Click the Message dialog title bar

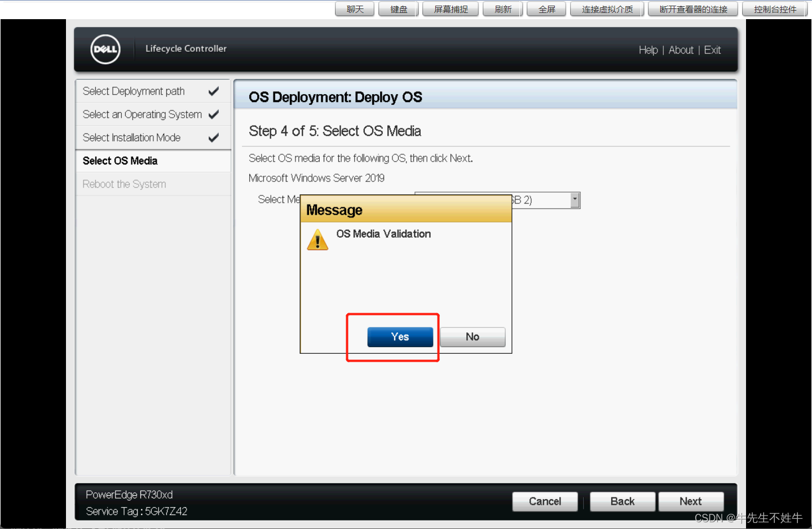406,210
